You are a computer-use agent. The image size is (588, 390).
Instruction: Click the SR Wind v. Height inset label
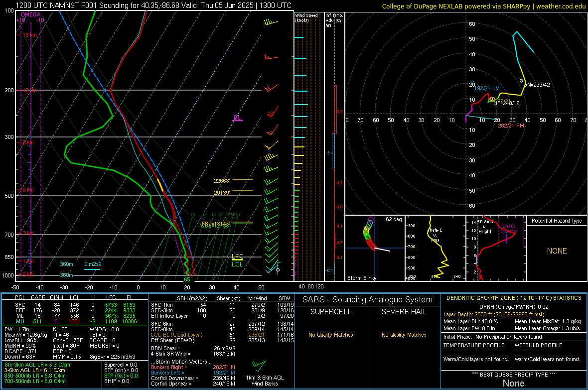coord(485,227)
